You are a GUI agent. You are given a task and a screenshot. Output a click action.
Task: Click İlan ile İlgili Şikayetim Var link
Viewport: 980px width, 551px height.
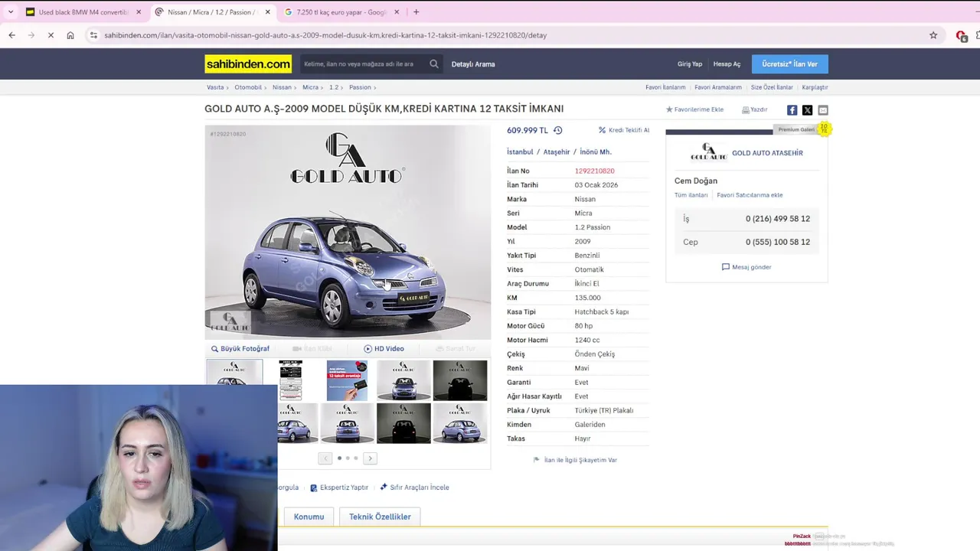point(575,460)
